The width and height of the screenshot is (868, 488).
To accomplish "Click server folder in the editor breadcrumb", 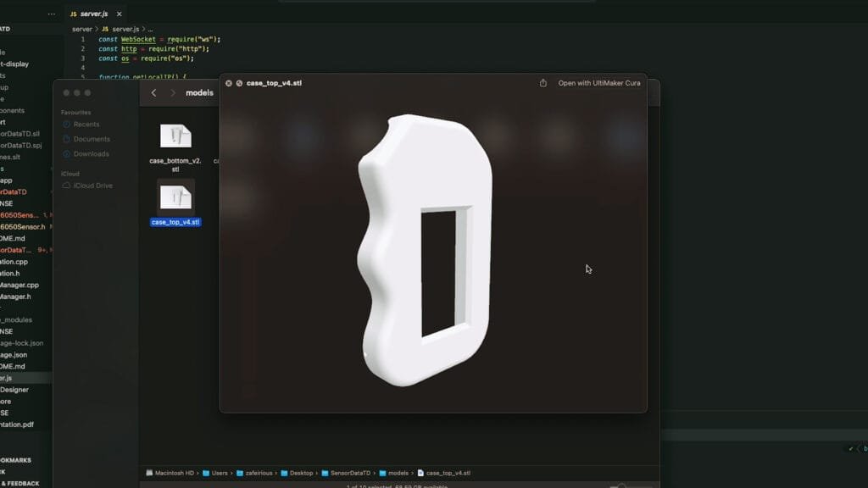I will (82, 29).
